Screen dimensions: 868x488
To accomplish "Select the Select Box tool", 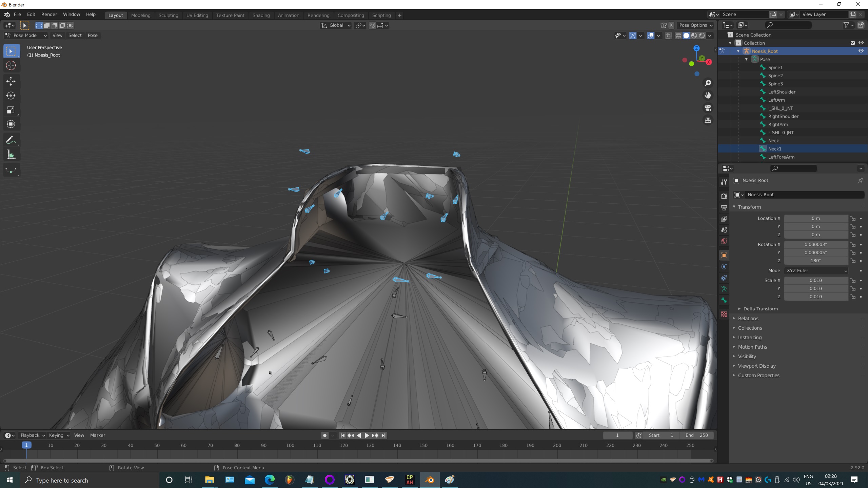I will 11,51.
